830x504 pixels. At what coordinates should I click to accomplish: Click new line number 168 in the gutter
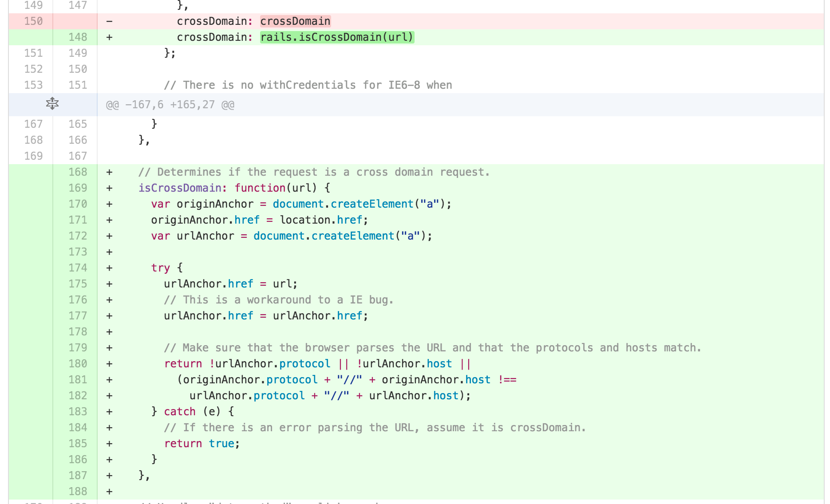78,172
